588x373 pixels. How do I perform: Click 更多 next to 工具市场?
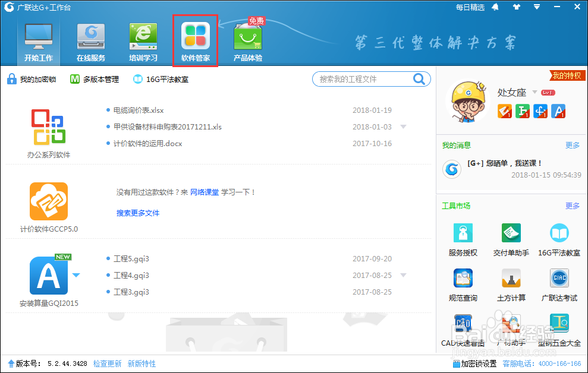573,206
